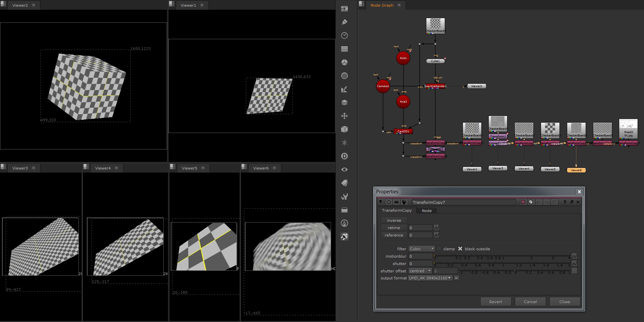
Task: Open the Merge nodes layers icon
Action: click(x=344, y=103)
